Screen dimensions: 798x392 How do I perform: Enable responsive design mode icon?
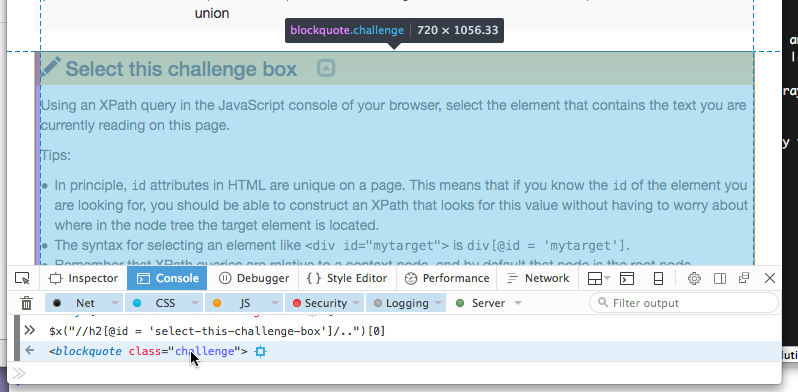(x=658, y=278)
